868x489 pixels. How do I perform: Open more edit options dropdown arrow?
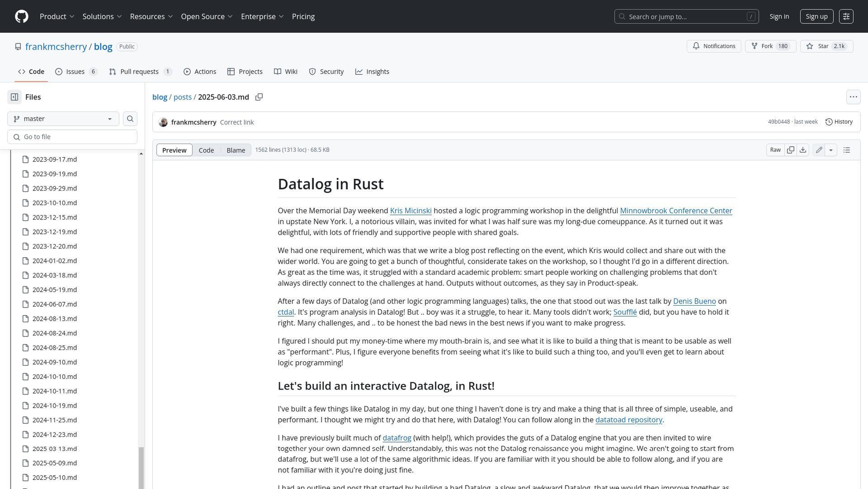(831, 150)
